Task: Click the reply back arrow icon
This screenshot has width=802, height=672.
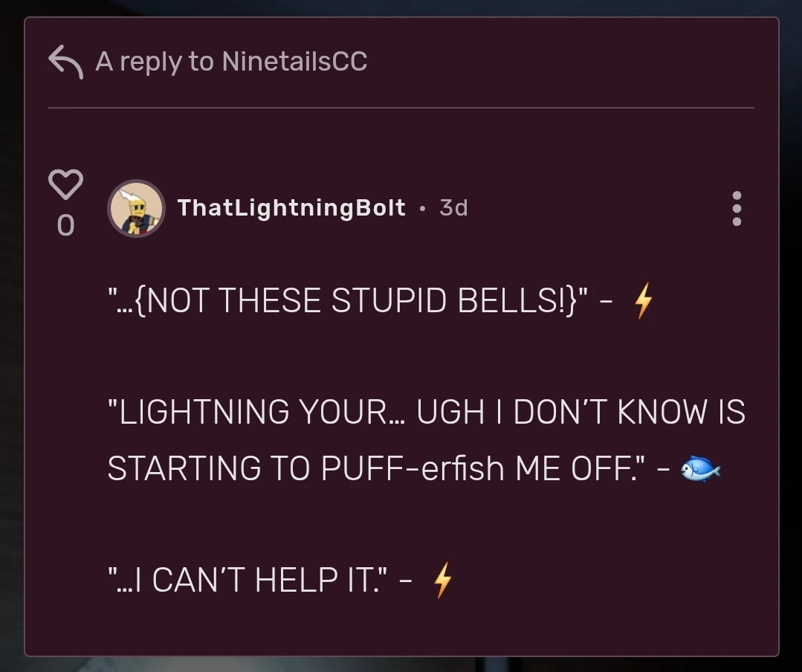Action: (66, 60)
